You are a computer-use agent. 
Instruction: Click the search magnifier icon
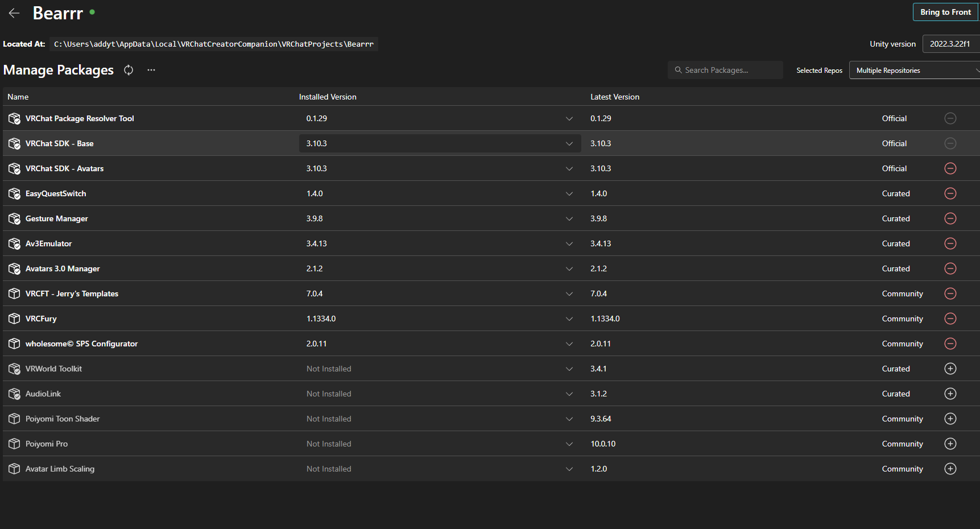click(678, 70)
